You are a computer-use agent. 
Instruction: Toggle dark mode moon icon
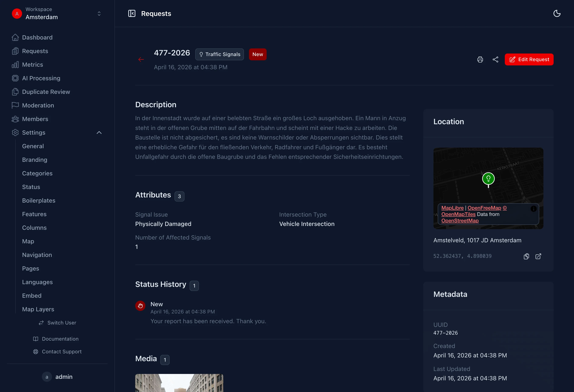click(557, 13)
